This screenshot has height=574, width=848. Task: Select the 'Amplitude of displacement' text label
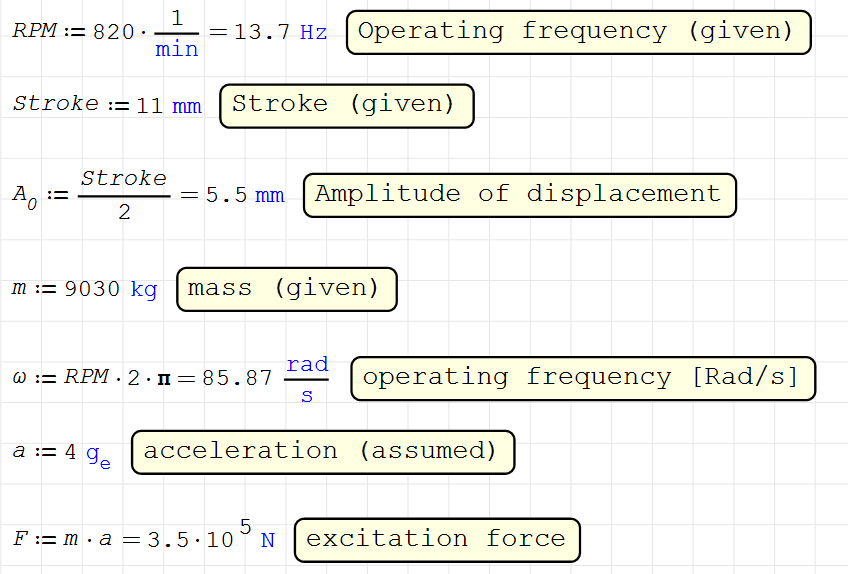click(x=519, y=195)
